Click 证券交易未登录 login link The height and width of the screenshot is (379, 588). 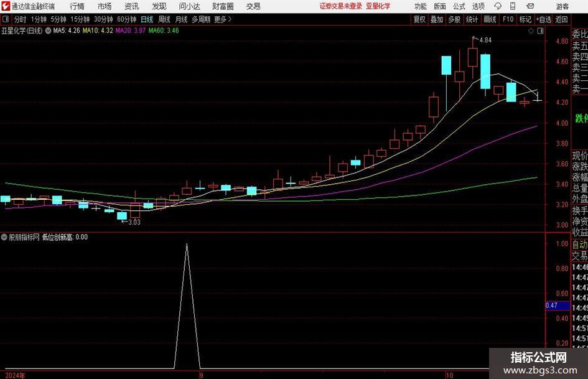coord(341,6)
